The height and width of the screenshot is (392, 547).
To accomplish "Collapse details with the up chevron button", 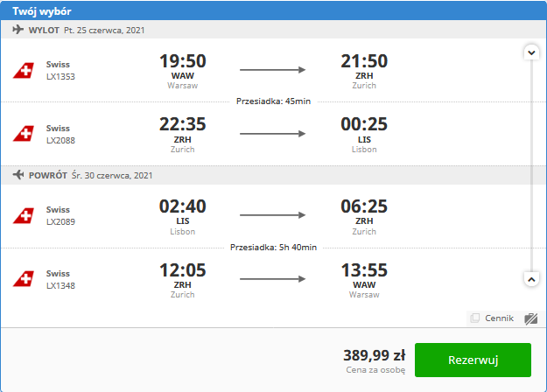I will pos(531,279).
